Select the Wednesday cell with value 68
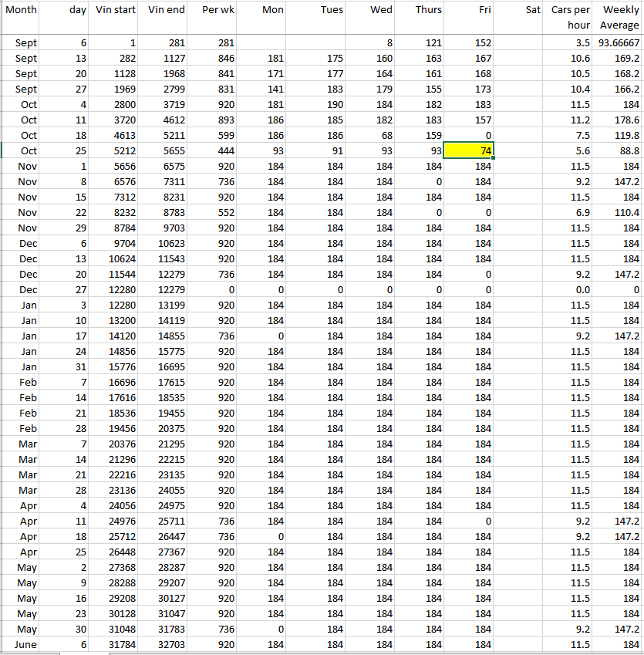The width and height of the screenshot is (644, 655). pyautogui.click(x=370, y=135)
